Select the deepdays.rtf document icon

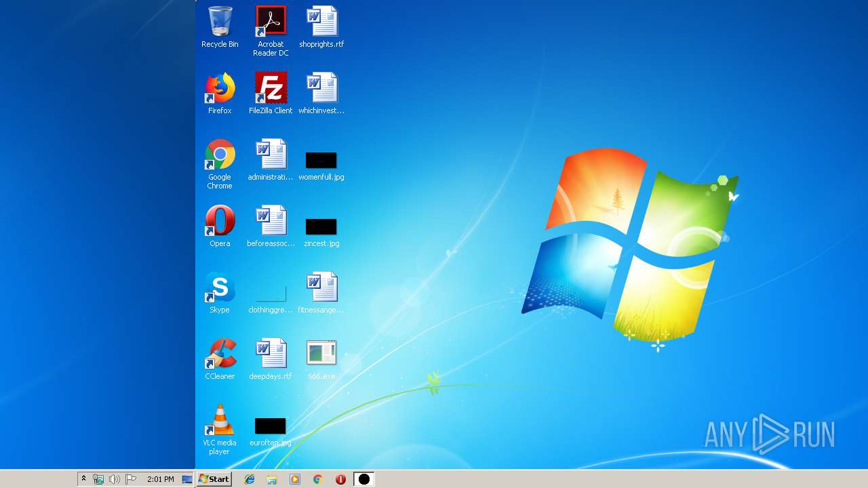click(271, 359)
